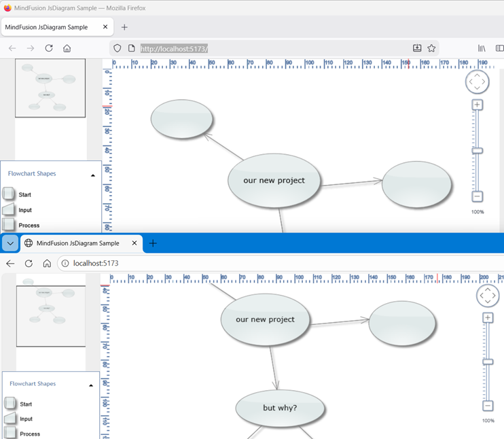Click the "our new project" node in Firefox

(274, 180)
